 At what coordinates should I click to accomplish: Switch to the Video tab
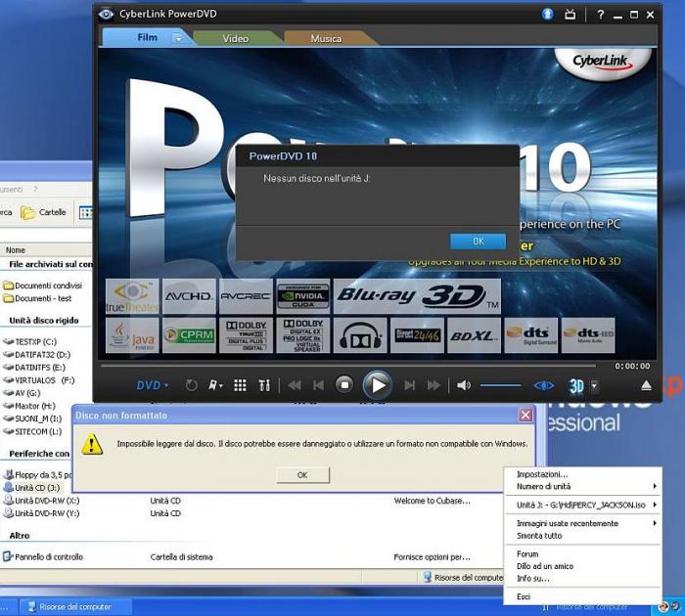[x=236, y=39]
